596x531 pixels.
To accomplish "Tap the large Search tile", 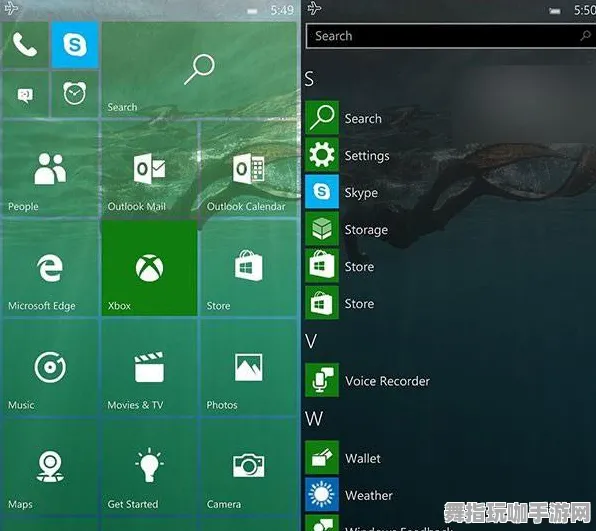I will (199, 69).
